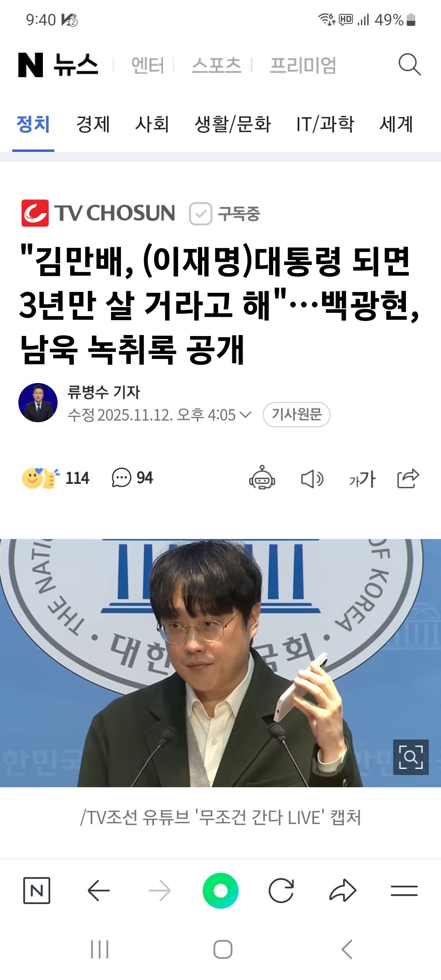Tap the news article photo
This screenshot has height=980, width=441.
pos(220,663)
